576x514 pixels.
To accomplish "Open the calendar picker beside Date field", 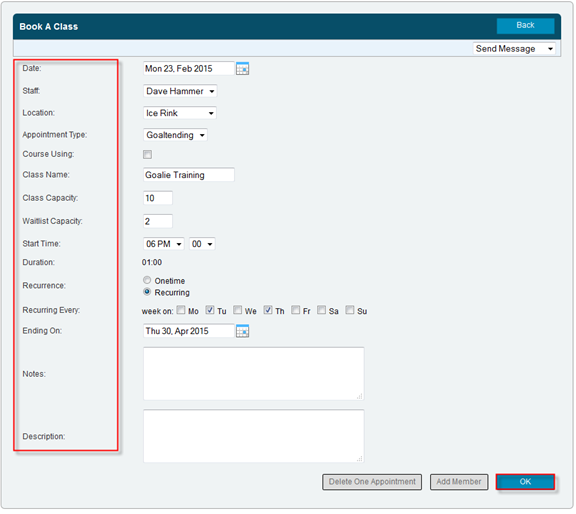I will click(x=242, y=69).
